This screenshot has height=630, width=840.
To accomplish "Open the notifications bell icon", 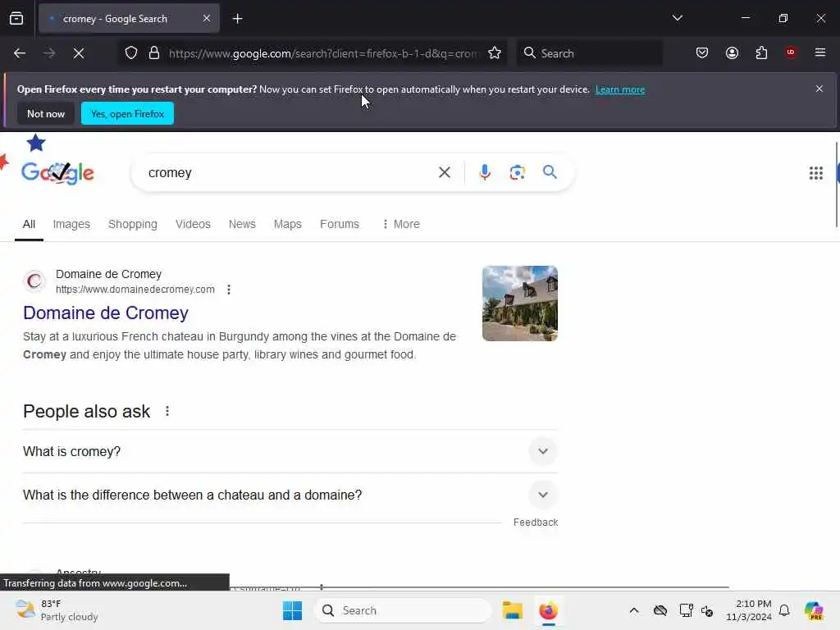I will 784,610.
